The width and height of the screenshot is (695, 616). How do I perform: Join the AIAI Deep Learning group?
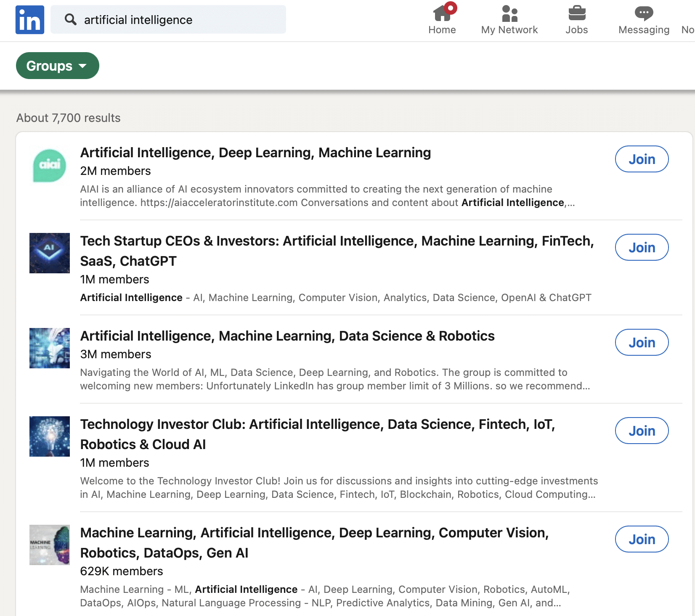pyautogui.click(x=642, y=159)
